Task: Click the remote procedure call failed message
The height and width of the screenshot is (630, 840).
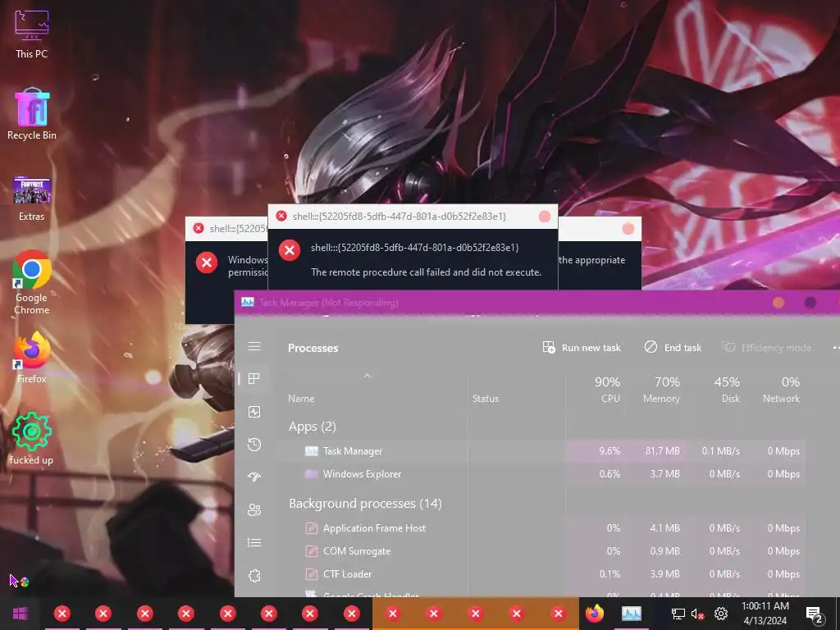Action: click(x=426, y=272)
